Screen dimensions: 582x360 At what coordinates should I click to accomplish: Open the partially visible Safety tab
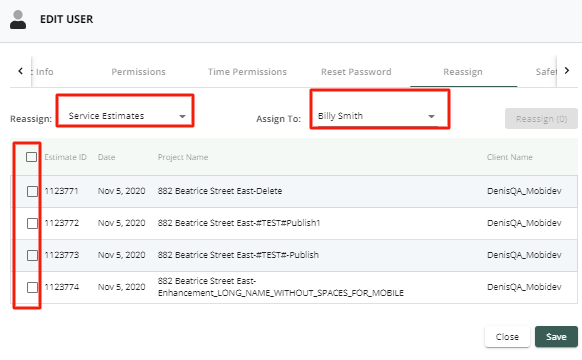pyautogui.click(x=546, y=72)
